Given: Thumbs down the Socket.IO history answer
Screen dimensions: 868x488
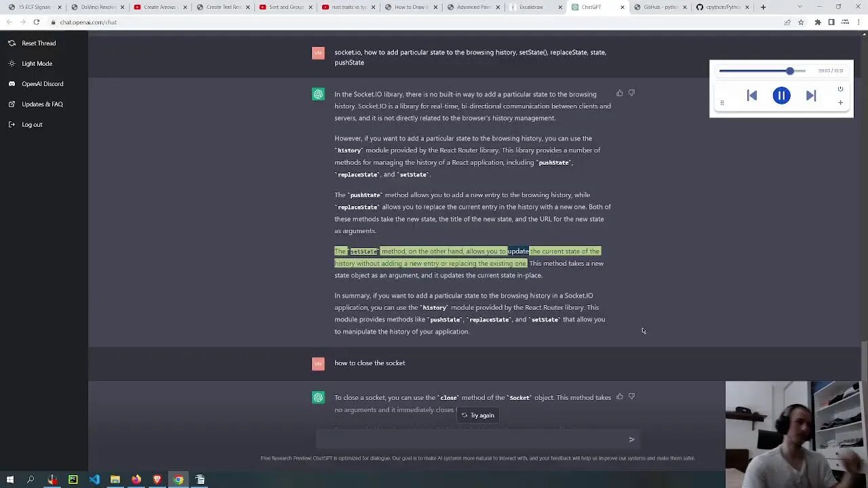Looking at the screenshot, I should [631, 93].
